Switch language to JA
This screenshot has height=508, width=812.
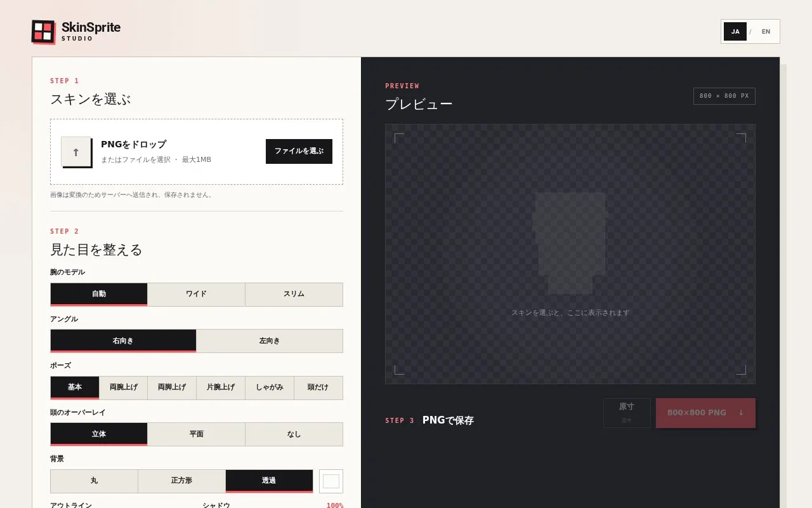point(735,32)
